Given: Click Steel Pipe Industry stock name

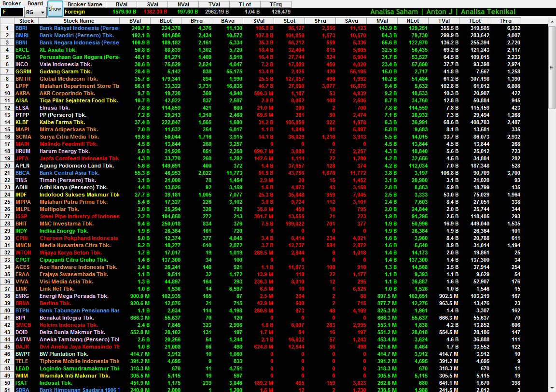Looking at the screenshot, I should (80, 216).
